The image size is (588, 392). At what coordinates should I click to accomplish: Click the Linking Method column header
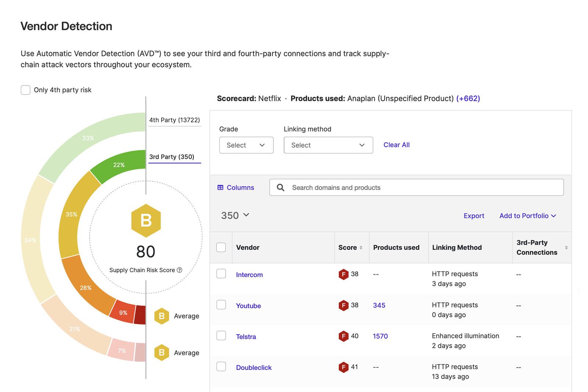(457, 248)
